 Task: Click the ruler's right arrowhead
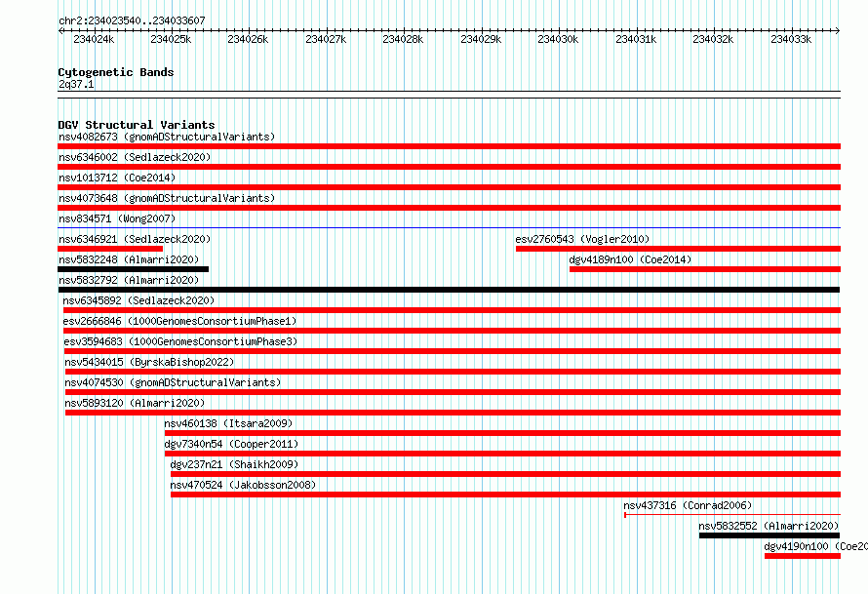[838, 30]
